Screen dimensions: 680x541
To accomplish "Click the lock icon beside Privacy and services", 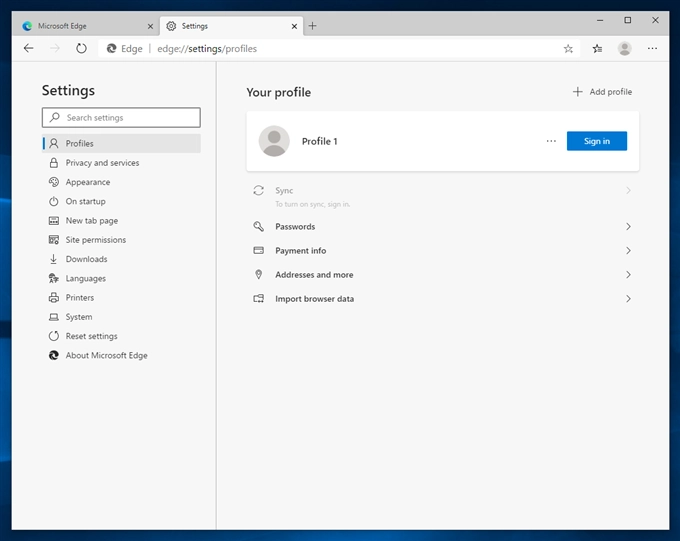I will 54,163.
